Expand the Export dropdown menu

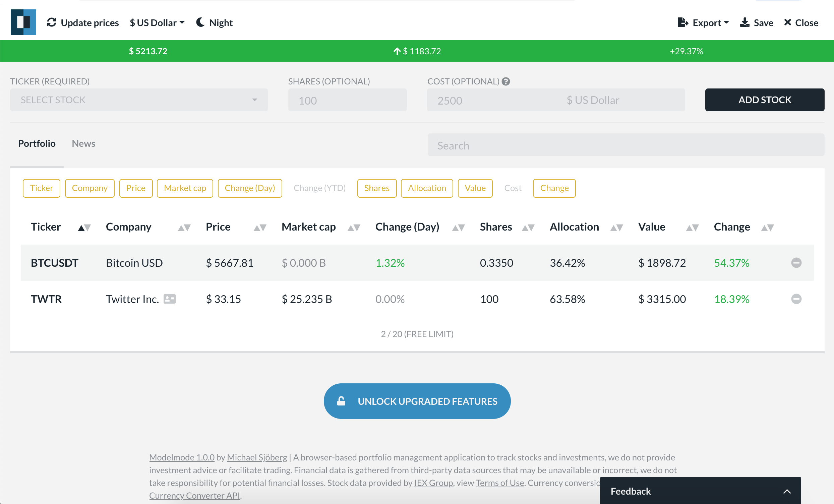(703, 23)
